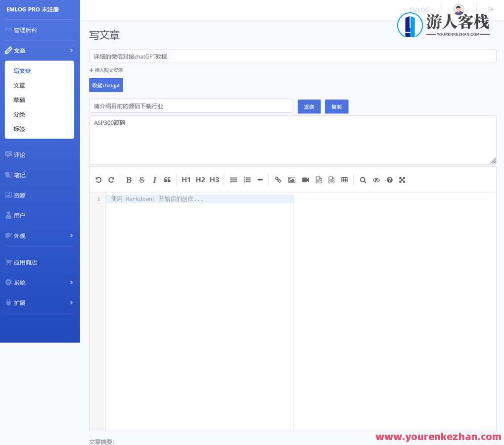The image size is (504, 445).
Task: Insert a table
Action: (344, 180)
